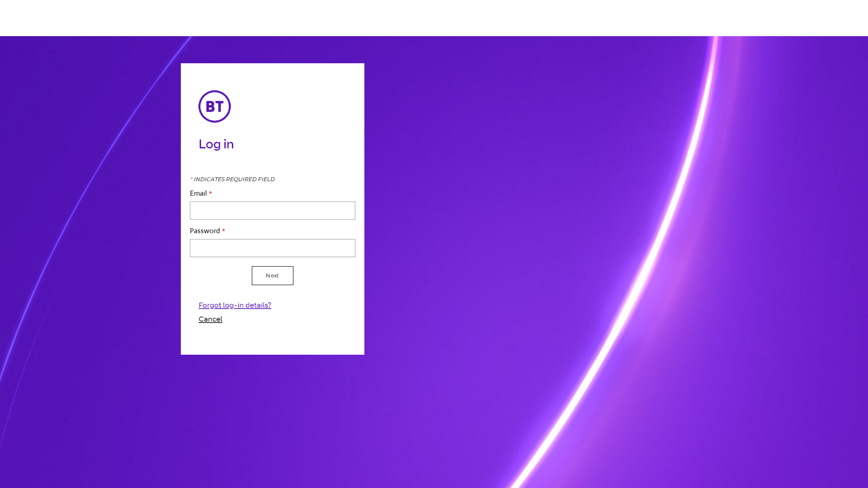
Task: Select the Log in heading text
Action: pyautogui.click(x=216, y=144)
